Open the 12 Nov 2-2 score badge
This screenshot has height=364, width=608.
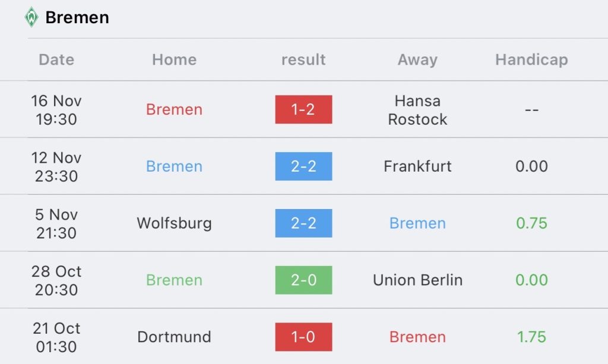[x=303, y=166]
